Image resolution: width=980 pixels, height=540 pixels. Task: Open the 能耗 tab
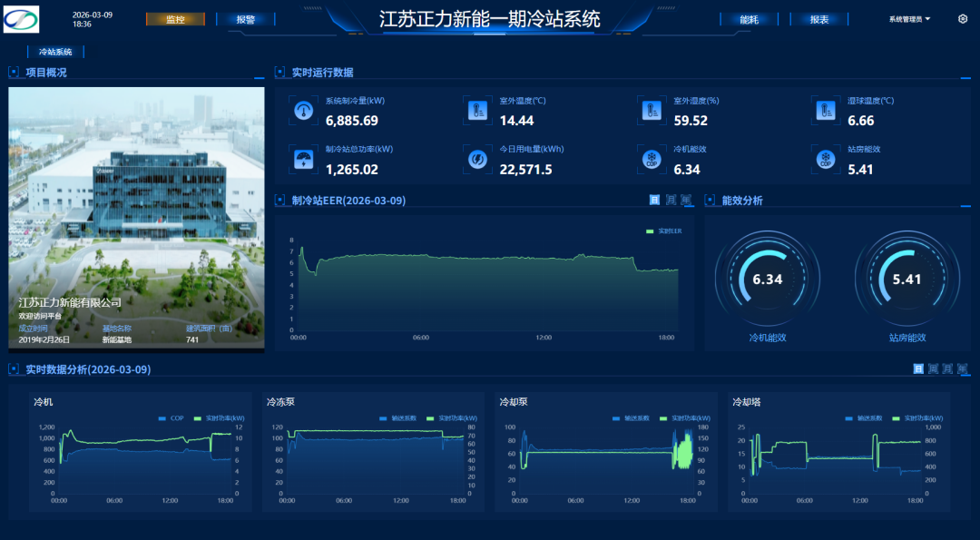click(x=749, y=19)
